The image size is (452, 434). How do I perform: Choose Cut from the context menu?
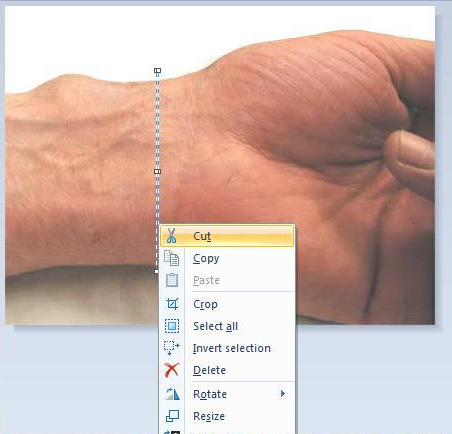[x=227, y=236]
